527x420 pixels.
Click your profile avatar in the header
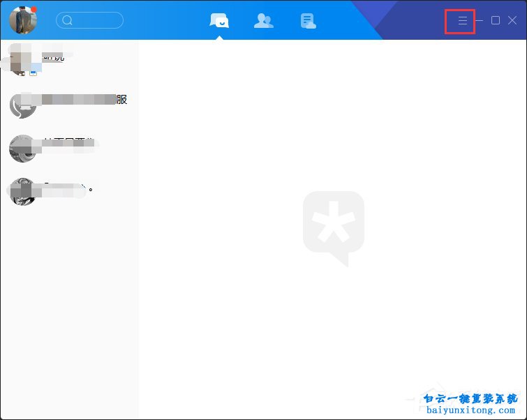pos(23,20)
